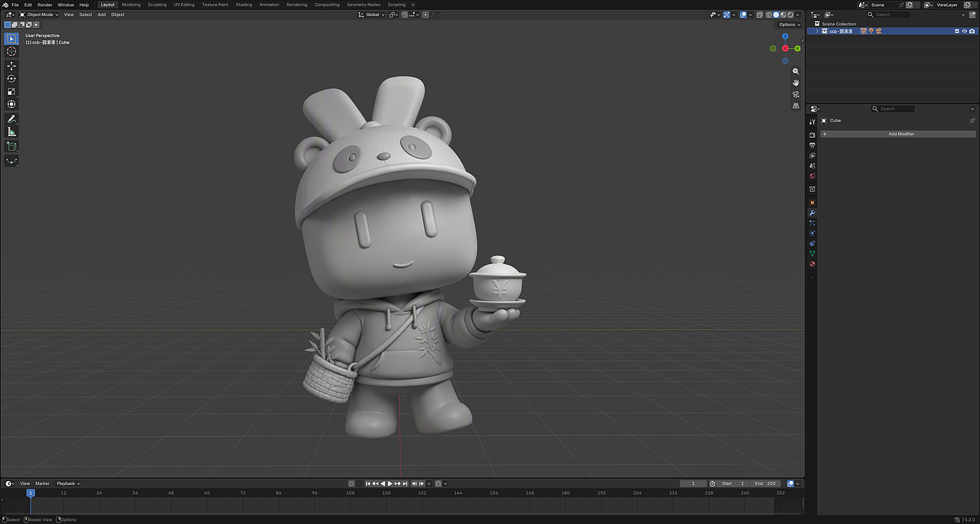
Task: Choose the Annotate pencil tool
Action: tap(11, 119)
